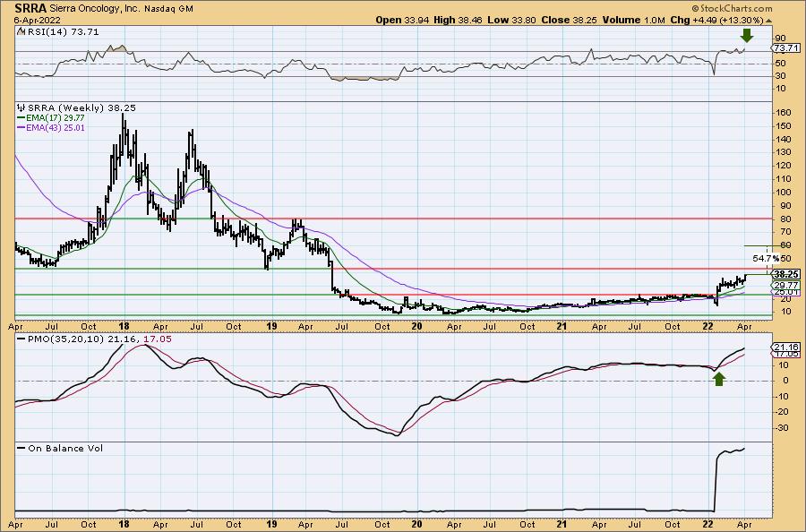The image size is (806, 532).
Task: Click the On Balance Vol legend line marker
Action: [21, 448]
